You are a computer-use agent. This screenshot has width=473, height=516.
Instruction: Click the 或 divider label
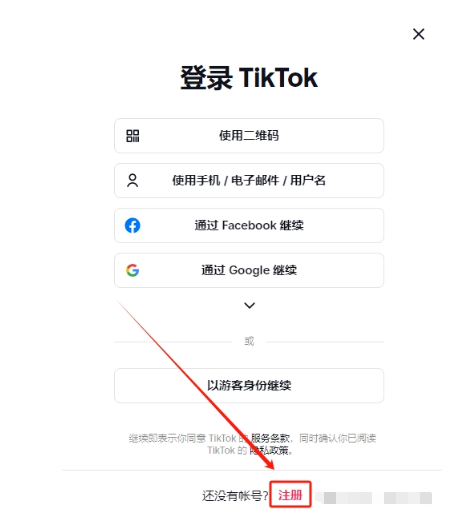click(249, 341)
